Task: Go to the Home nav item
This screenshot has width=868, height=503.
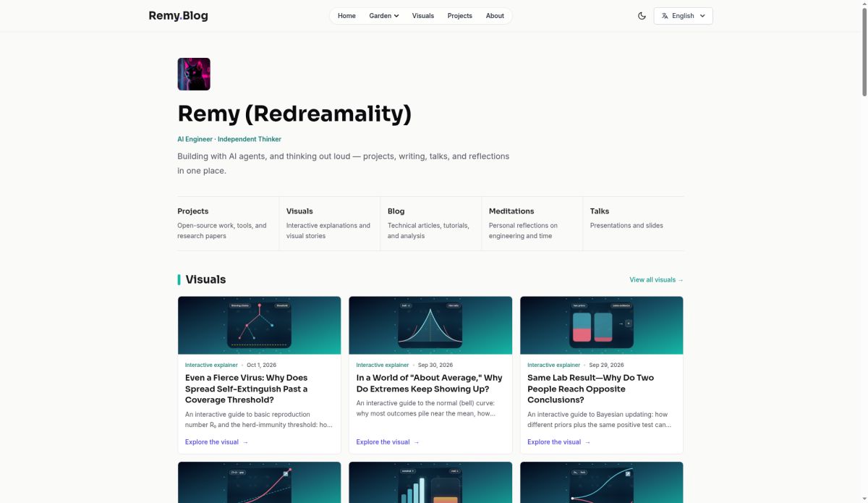Action: pyautogui.click(x=346, y=16)
